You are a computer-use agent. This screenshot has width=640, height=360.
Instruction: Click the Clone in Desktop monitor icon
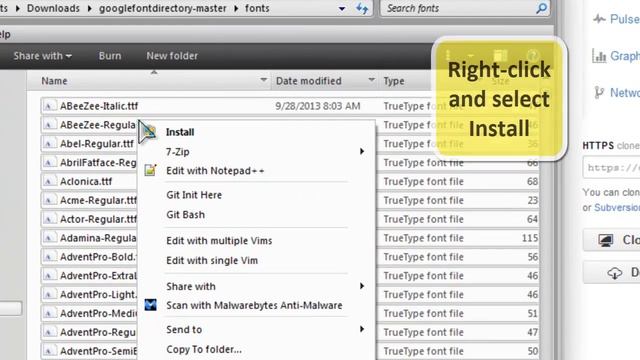606,240
